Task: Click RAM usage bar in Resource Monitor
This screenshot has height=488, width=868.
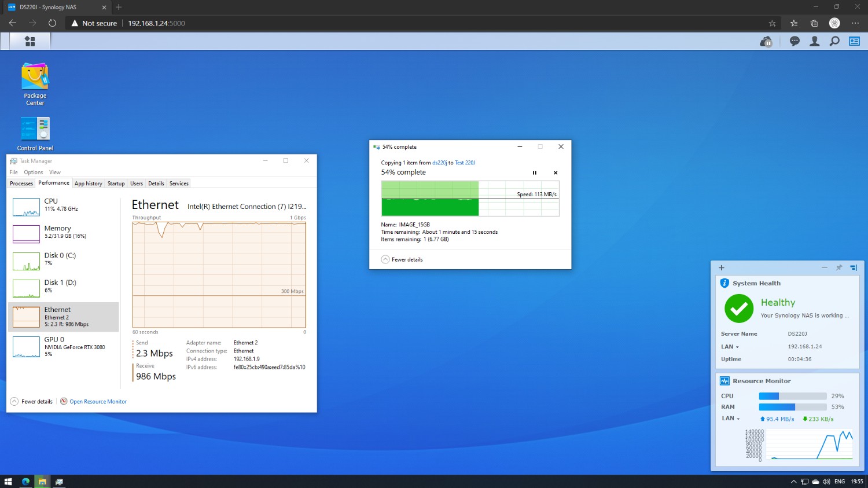Action: coord(793,407)
